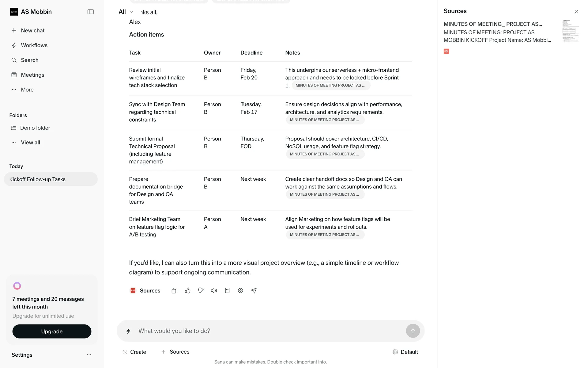Go to Meetings in the sidebar
Screen dimensions: 588x368
pyautogui.click(x=32, y=75)
